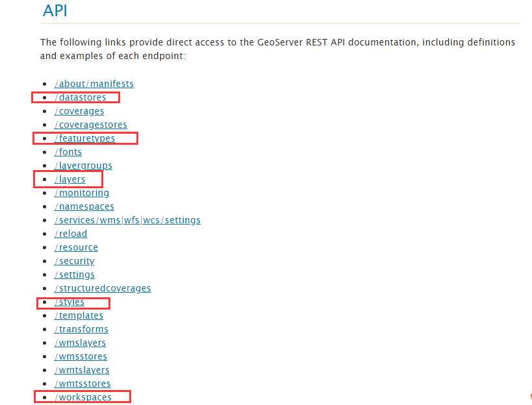This screenshot has width=532, height=405.
Task: Open the /settings link
Action: click(x=74, y=275)
